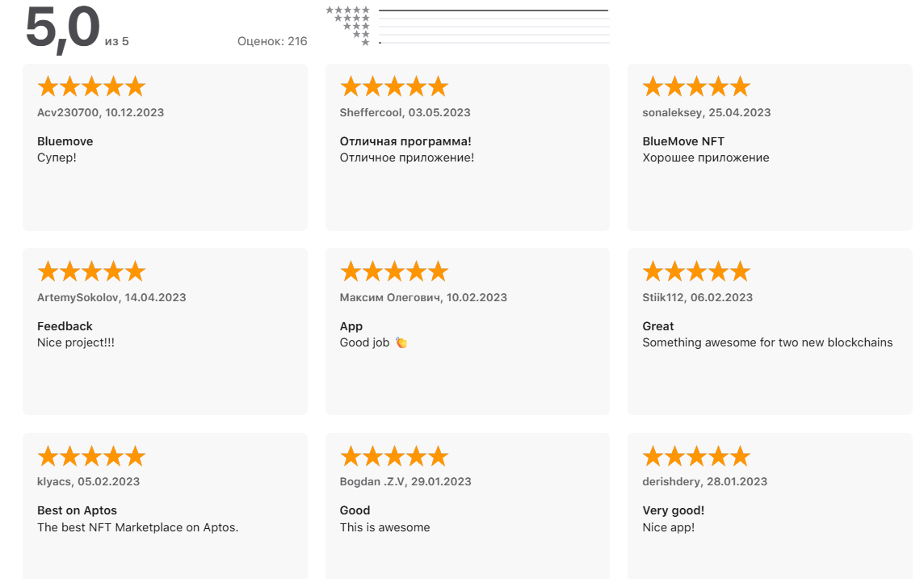Click the star rating in Acv230700's review
This screenshot has height=579, width=924.
click(x=91, y=86)
